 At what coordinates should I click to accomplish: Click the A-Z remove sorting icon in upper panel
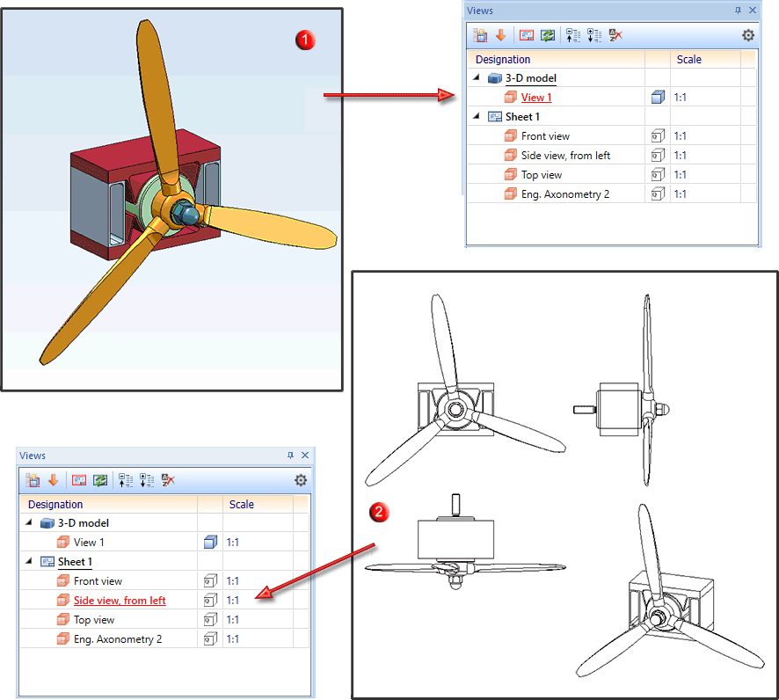pos(615,35)
